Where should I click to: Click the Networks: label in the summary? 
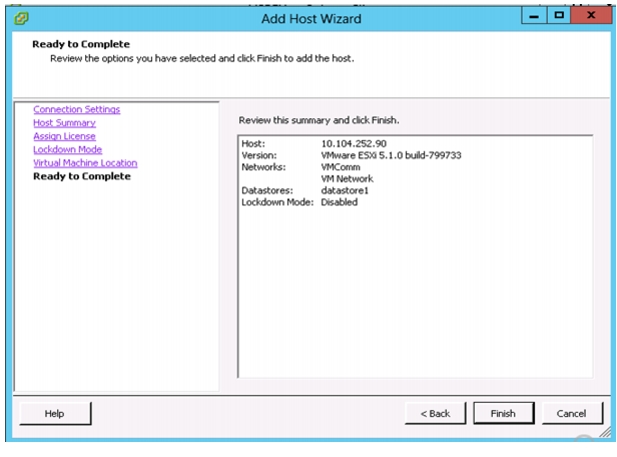click(x=264, y=167)
